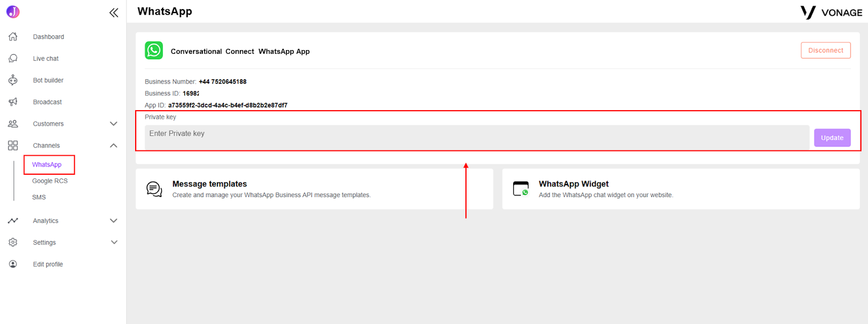Click the green WhatsApp logo icon
868x324 pixels.
click(x=154, y=50)
